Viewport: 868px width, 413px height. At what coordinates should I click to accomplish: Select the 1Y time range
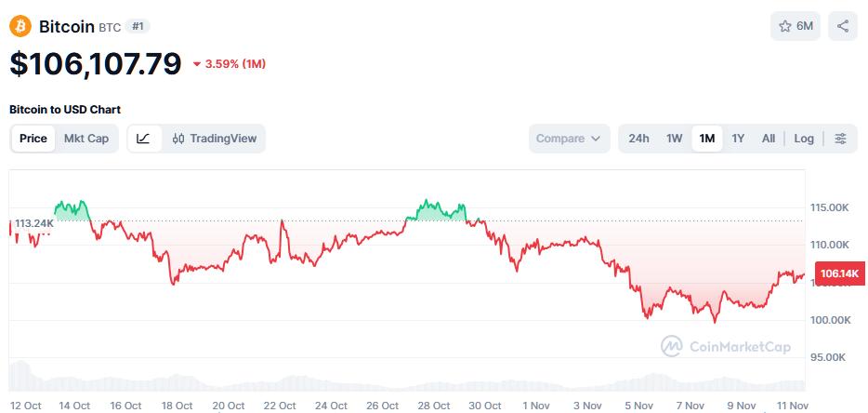coord(738,139)
